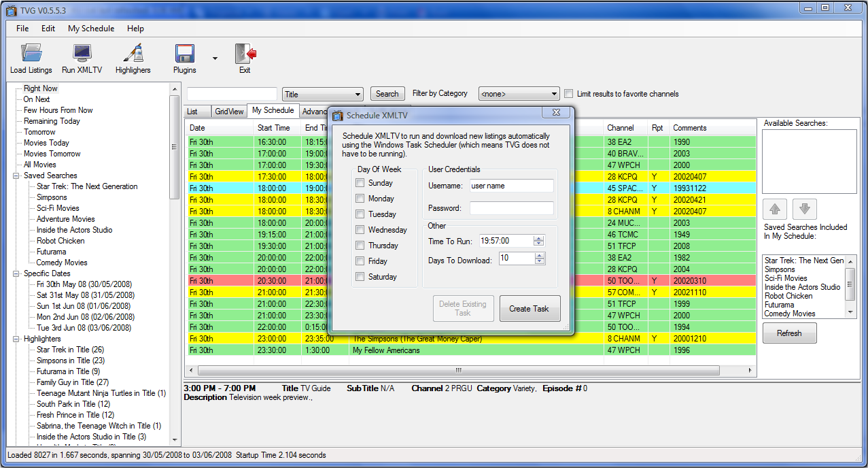The height and width of the screenshot is (468, 868).
Task: Click the move-up arrow under Available Searches
Action: [x=774, y=209]
